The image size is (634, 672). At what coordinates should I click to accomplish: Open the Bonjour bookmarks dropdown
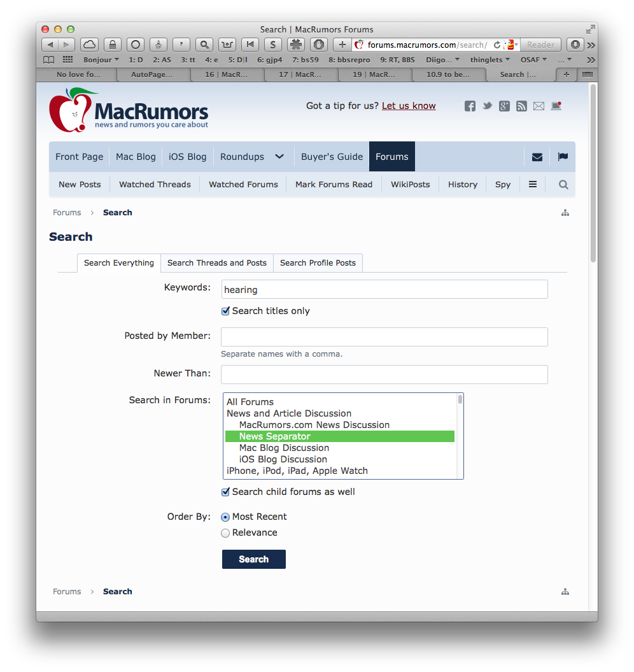(101, 60)
